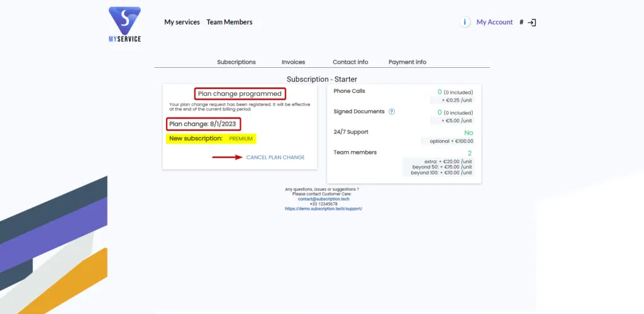The height and width of the screenshot is (314, 644).
Task: Open the info icon beside My Account
Action: coord(465,22)
